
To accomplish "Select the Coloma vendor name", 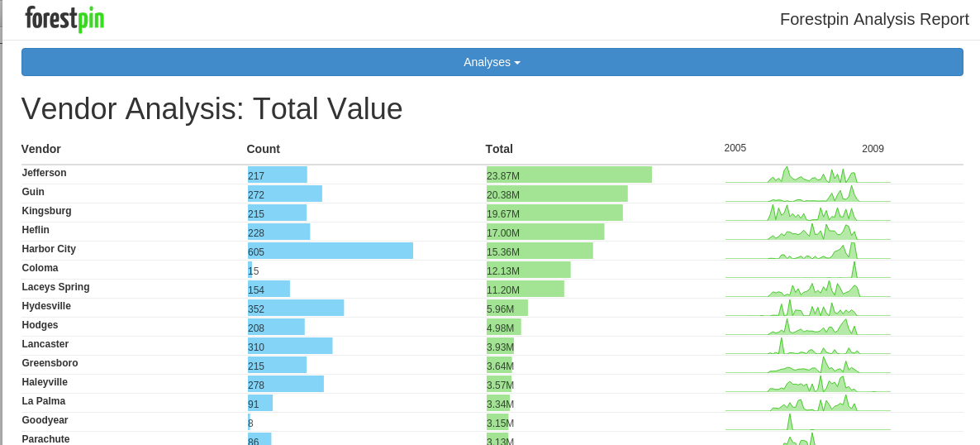I will pos(40,268).
